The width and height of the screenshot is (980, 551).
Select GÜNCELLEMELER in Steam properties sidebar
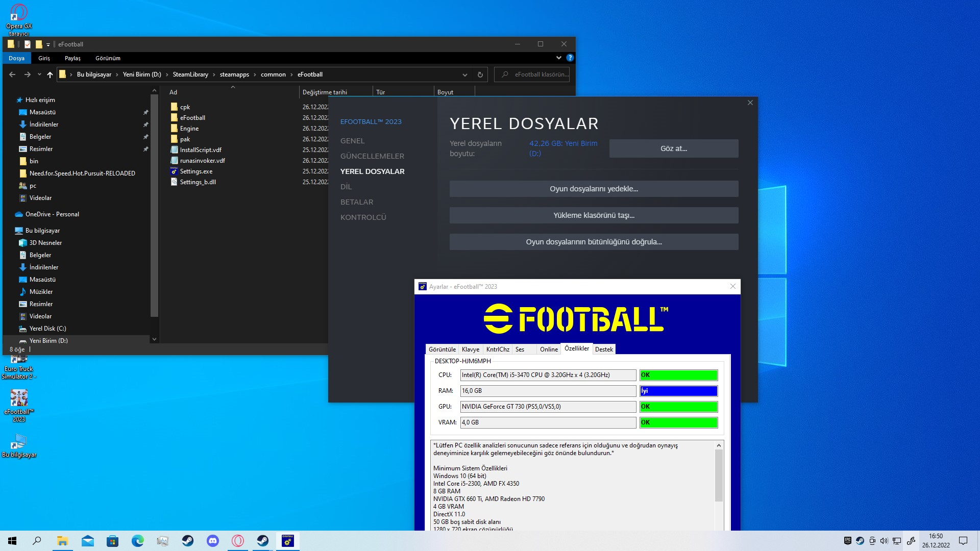pyautogui.click(x=372, y=156)
